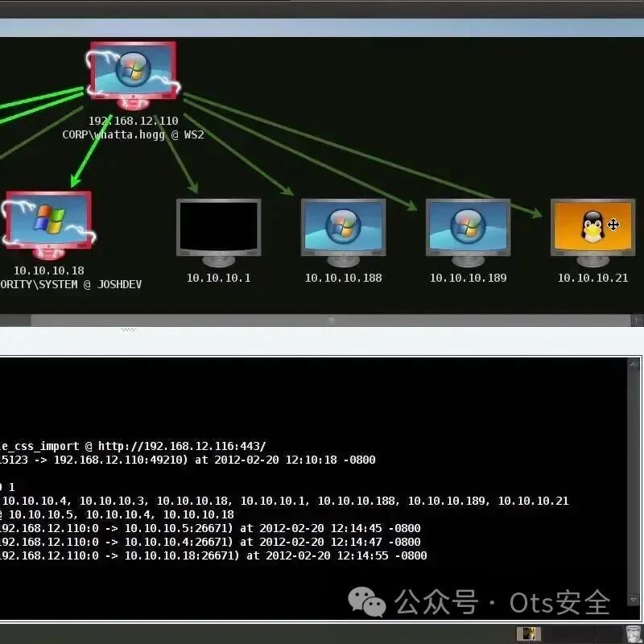Click the label 192.168.12.110 under the top host

coord(134,121)
